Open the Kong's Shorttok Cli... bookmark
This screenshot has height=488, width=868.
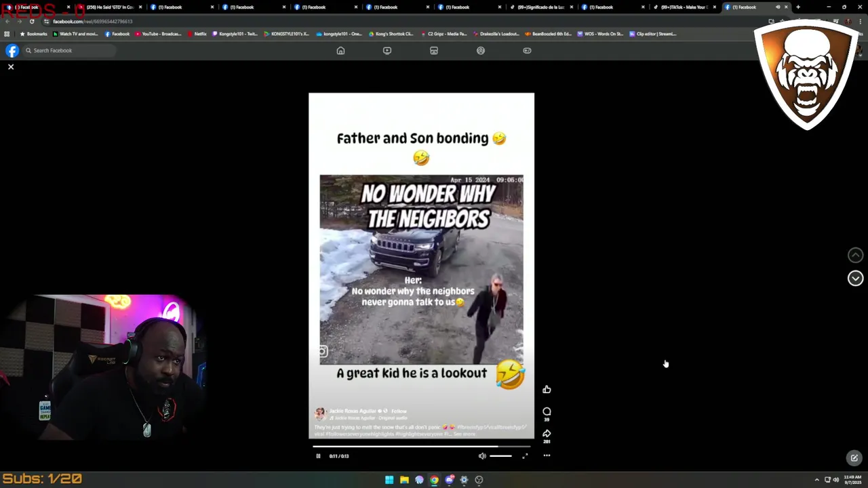pyautogui.click(x=391, y=34)
